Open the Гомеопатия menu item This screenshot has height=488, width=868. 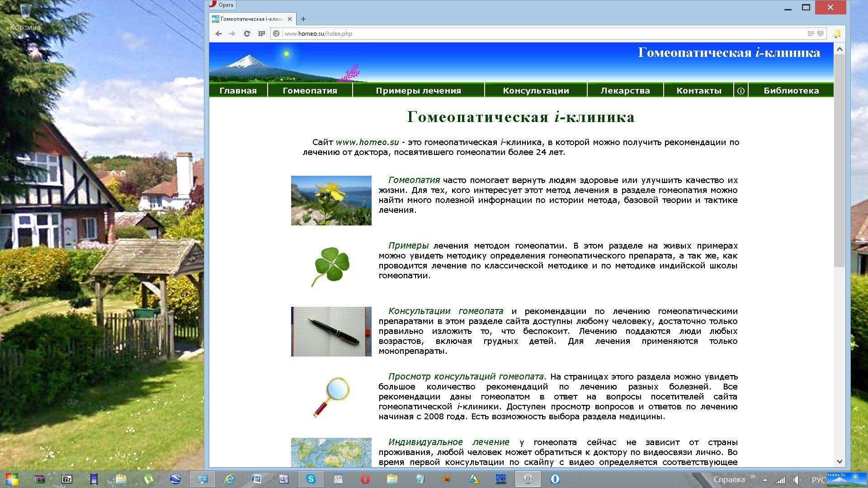tap(310, 90)
